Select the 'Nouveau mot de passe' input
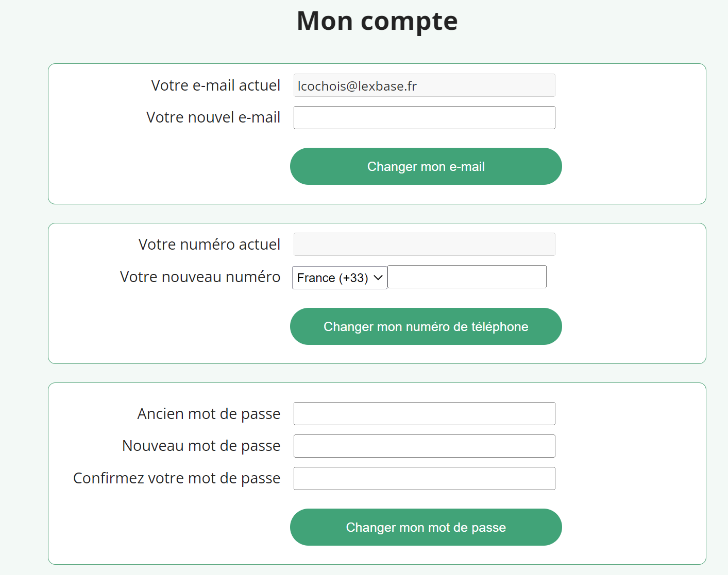This screenshot has width=728, height=575. (424, 446)
